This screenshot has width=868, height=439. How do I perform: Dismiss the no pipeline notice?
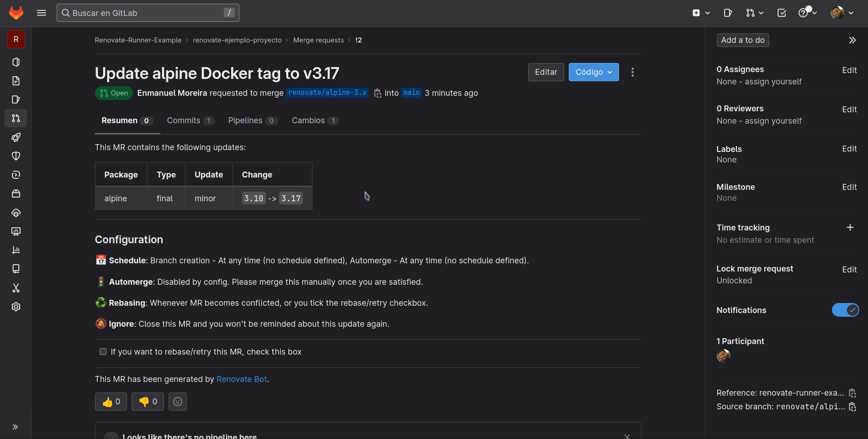[x=627, y=436]
